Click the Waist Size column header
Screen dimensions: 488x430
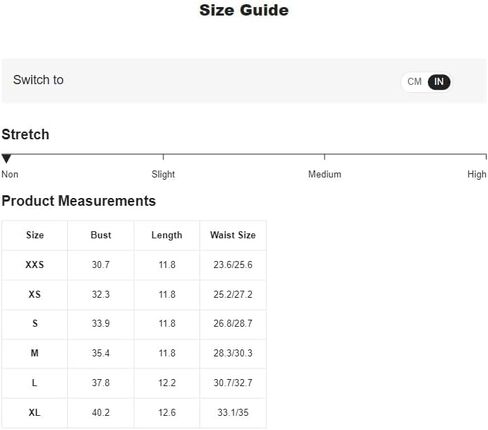pos(233,235)
